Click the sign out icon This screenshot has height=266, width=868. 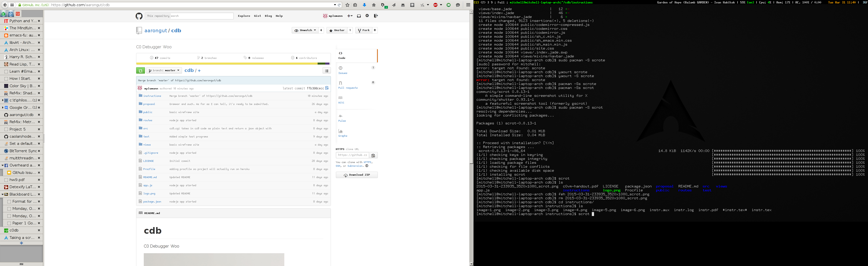click(376, 16)
